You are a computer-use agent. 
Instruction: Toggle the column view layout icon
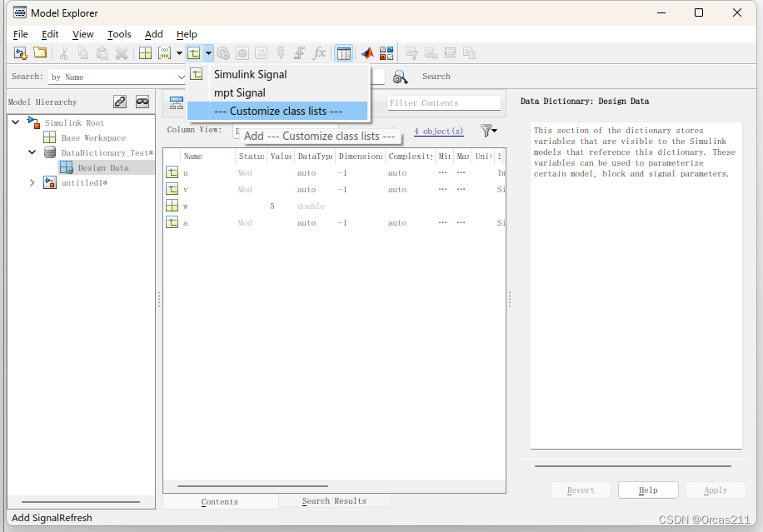pos(343,53)
